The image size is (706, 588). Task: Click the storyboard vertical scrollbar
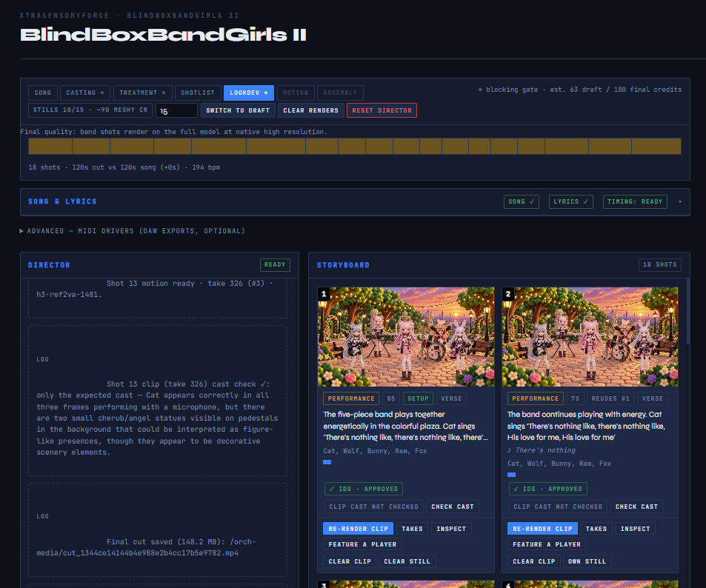coord(687,312)
